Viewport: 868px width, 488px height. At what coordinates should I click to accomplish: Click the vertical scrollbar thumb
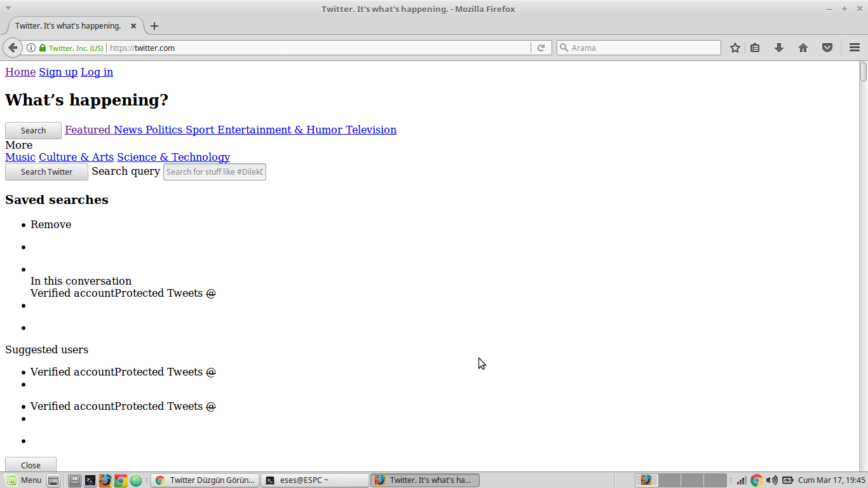pyautogui.click(x=864, y=72)
